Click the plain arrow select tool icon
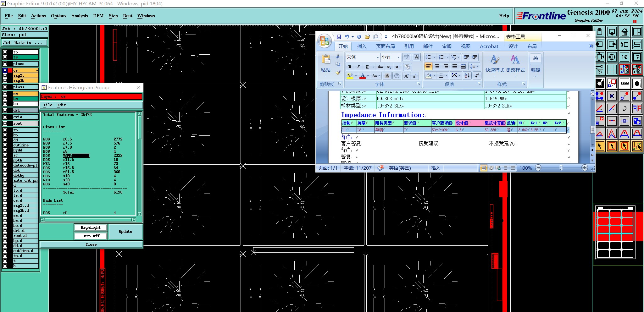 599,146
